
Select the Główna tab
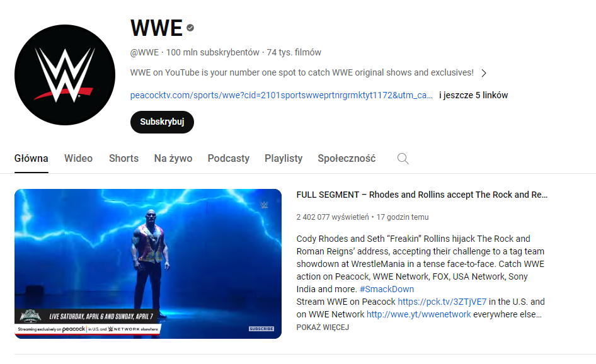pyautogui.click(x=31, y=159)
